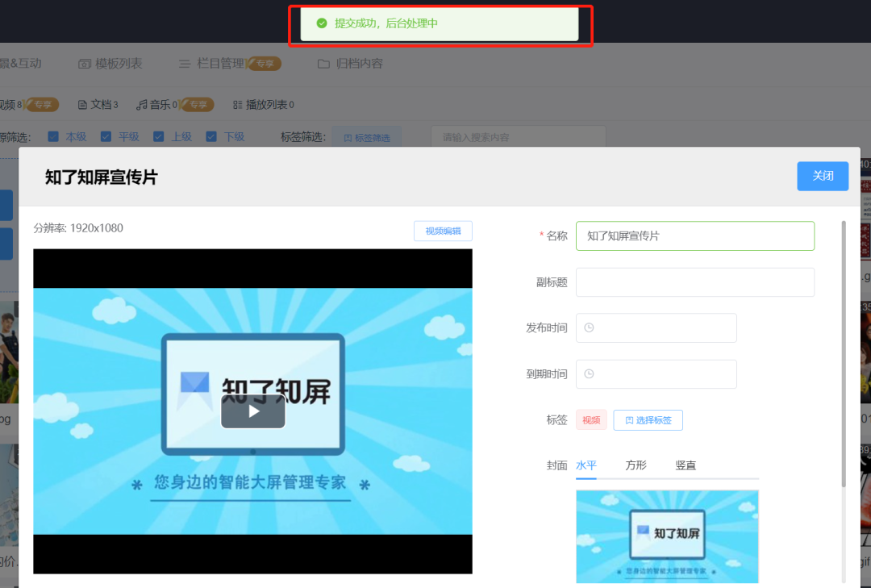Click the tag icon inside 选择标签 button
Viewport: 871px width, 588px height.
pos(629,420)
